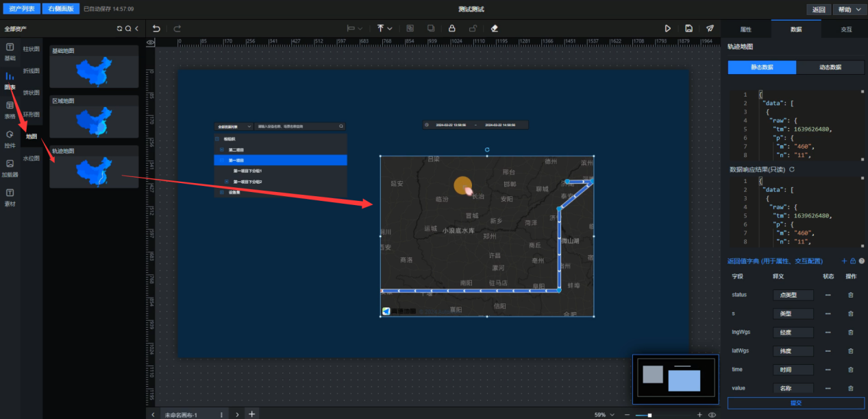The height and width of the screenshot is (419, 868).
Task: Open the alignment dropdown in toolbar
Action: (355, 29)
